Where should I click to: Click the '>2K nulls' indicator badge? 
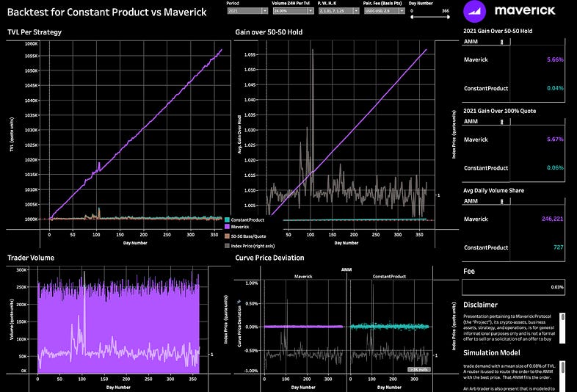pos(418,369)
